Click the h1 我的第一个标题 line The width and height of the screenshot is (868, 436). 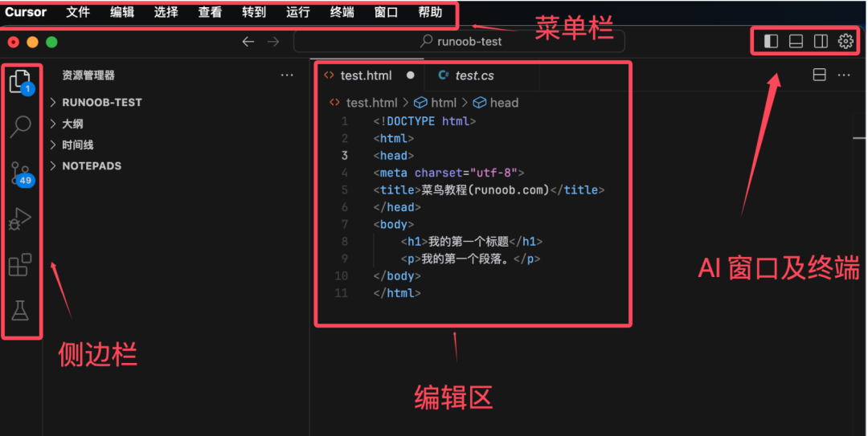[472, 241]
